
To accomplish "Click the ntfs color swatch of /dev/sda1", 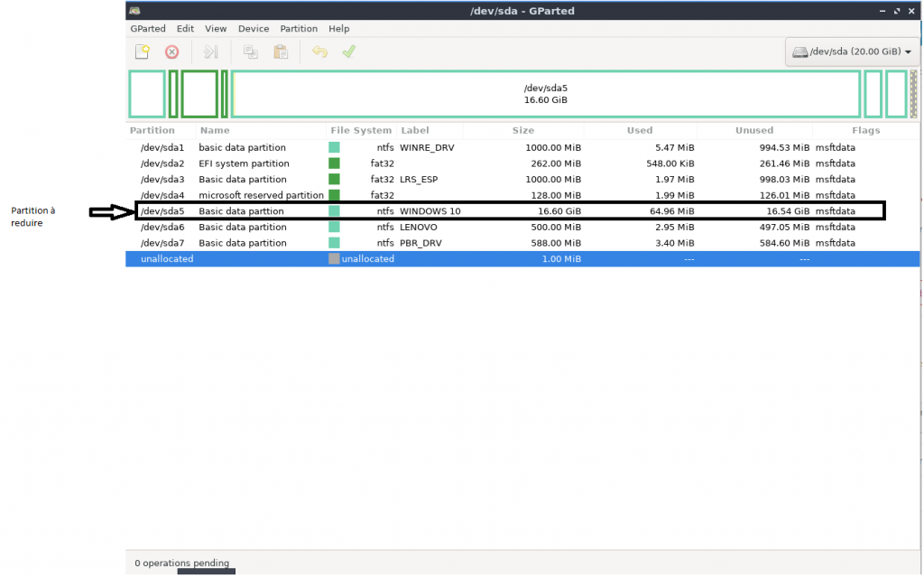I will 334,147.
